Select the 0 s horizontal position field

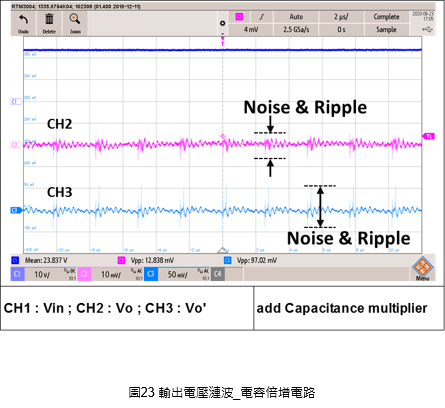[341, 29]
